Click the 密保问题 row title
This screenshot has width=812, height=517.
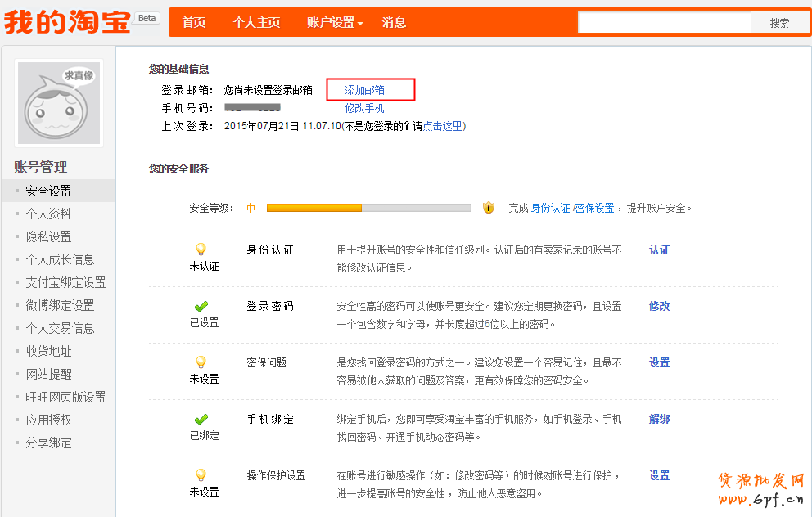(x=267, y=362)
